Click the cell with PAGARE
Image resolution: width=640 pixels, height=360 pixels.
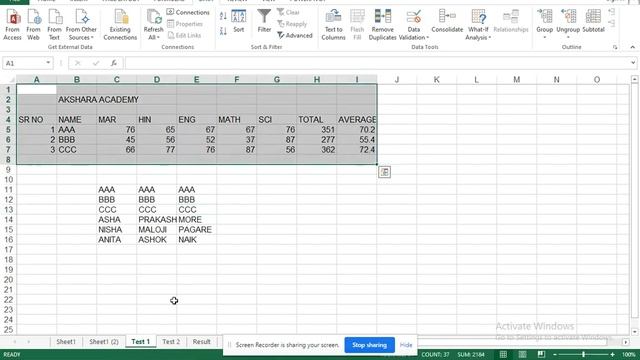196,229
